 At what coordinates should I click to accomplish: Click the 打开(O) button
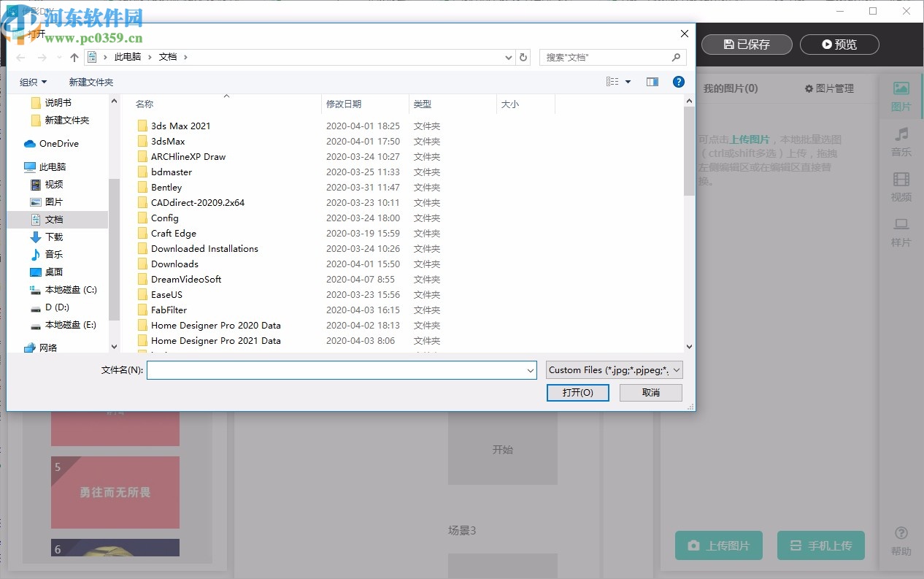577,393
